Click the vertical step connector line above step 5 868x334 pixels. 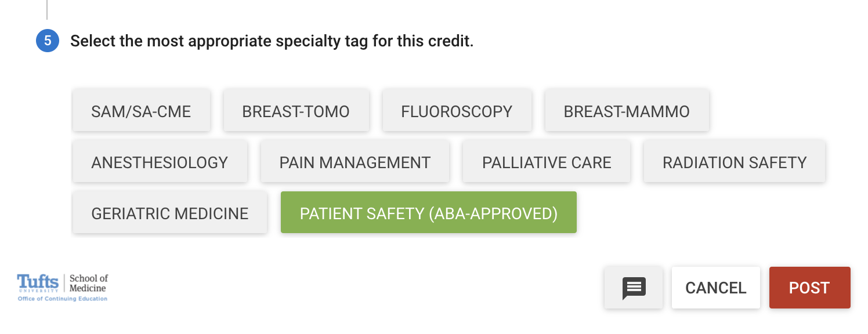(47, 9)
